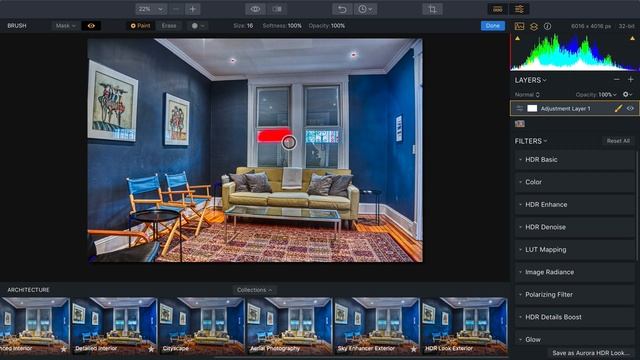Expand the HDR Enhance filter

[575, 204]
